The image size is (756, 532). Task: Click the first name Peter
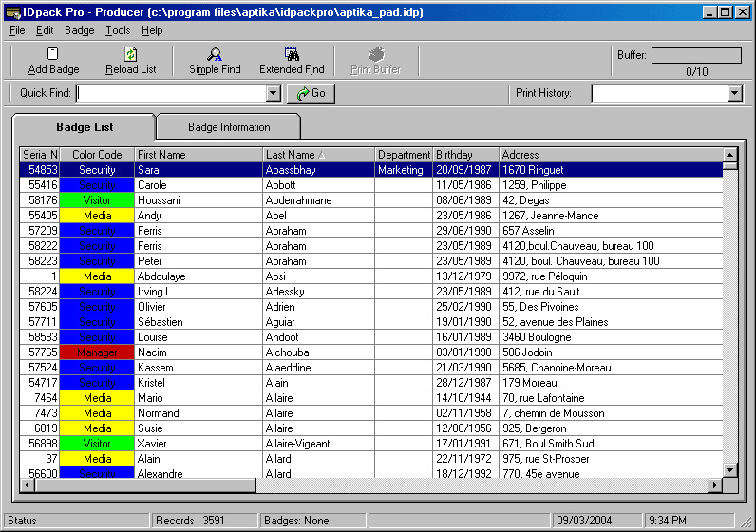pyautogui.click(x=150, y=261)
